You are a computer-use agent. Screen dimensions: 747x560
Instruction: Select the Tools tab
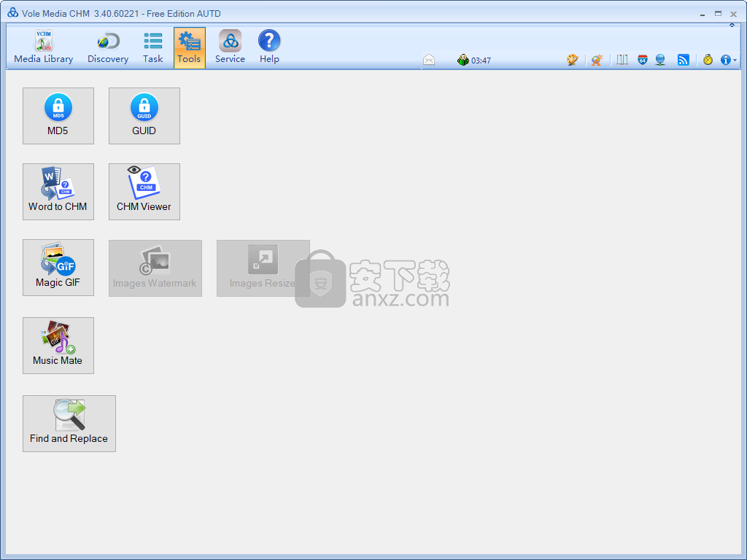click(x=190, y=47)
